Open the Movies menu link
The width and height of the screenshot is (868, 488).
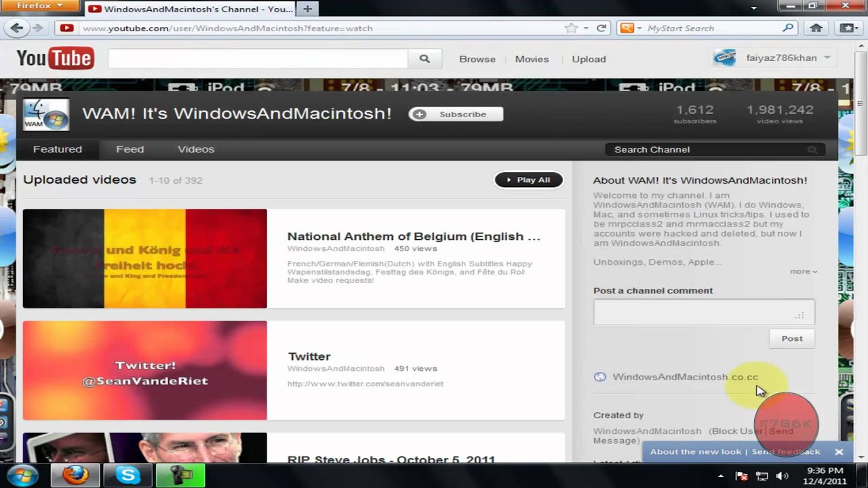532,59
